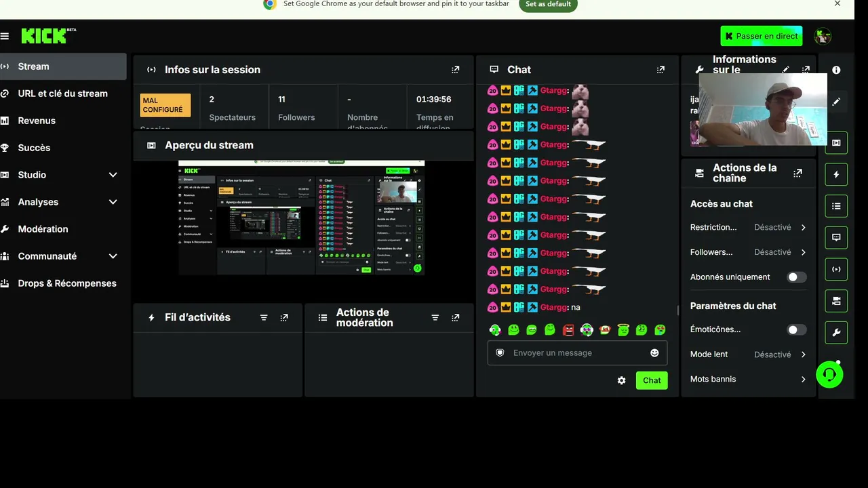Open Restriction chat access options chevron
868x488 pixels.
click(804, 228)
